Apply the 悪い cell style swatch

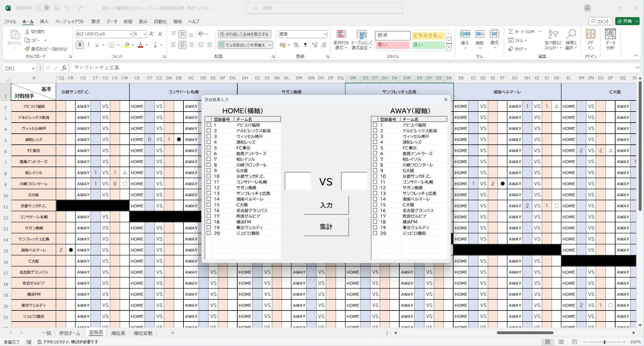tap(392, 45)
